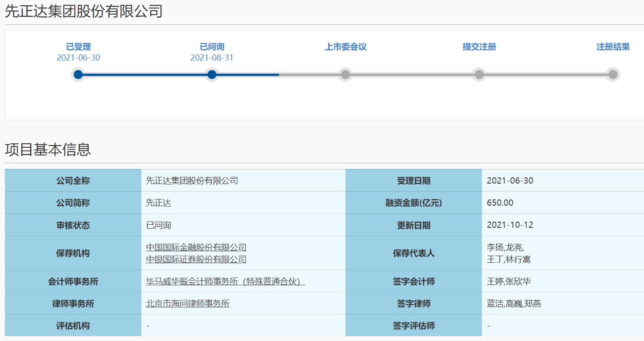Click the 已问询 timeline dot

(212, 74)
